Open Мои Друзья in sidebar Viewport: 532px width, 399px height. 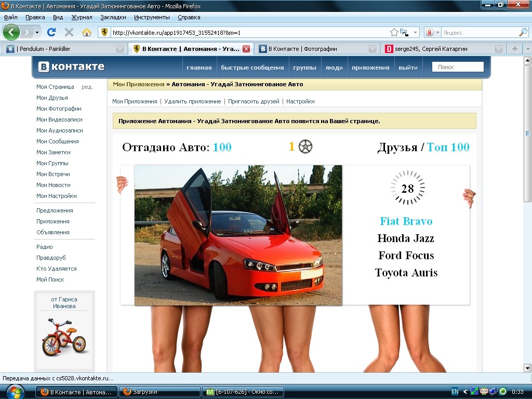coord(52,98)
